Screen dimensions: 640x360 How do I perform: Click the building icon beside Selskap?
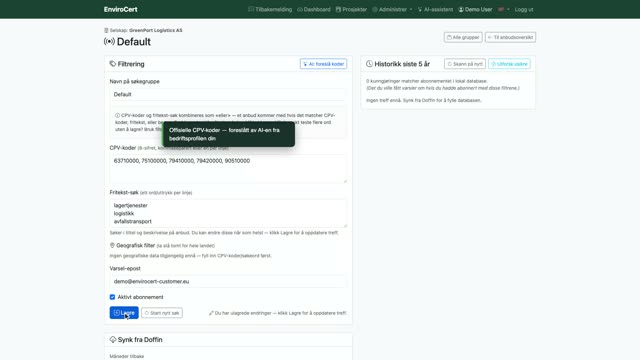pyautogui.click(x=106, y=30)
